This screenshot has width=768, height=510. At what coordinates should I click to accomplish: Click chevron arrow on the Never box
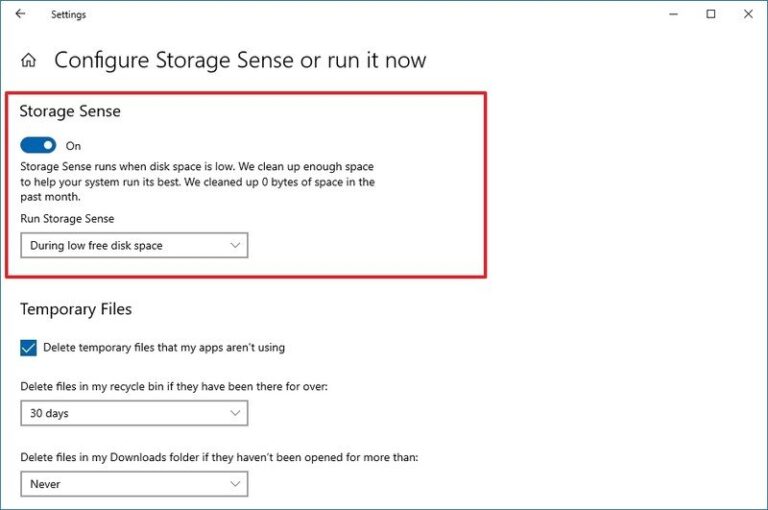click(x=235, y=484)
